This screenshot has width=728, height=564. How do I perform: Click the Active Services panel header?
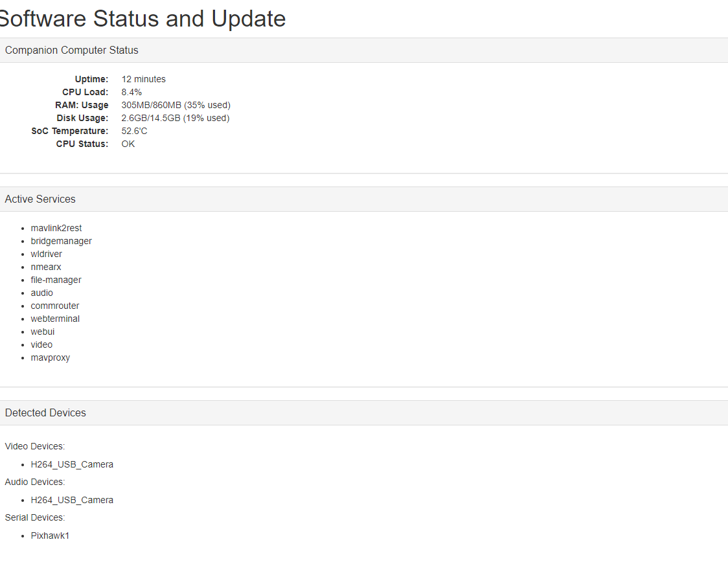pyautogui.click(x=364, y=199)
